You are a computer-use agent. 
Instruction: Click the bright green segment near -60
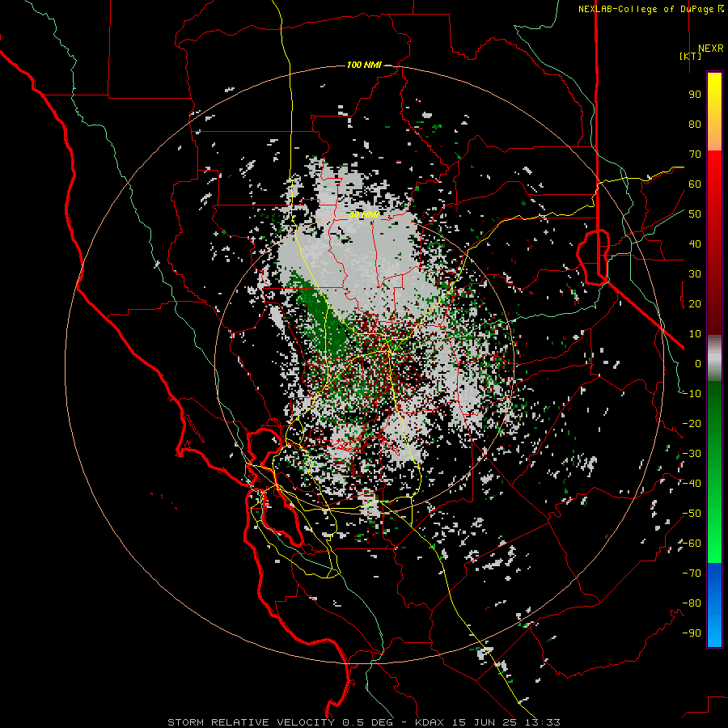(x=714, y=544)
